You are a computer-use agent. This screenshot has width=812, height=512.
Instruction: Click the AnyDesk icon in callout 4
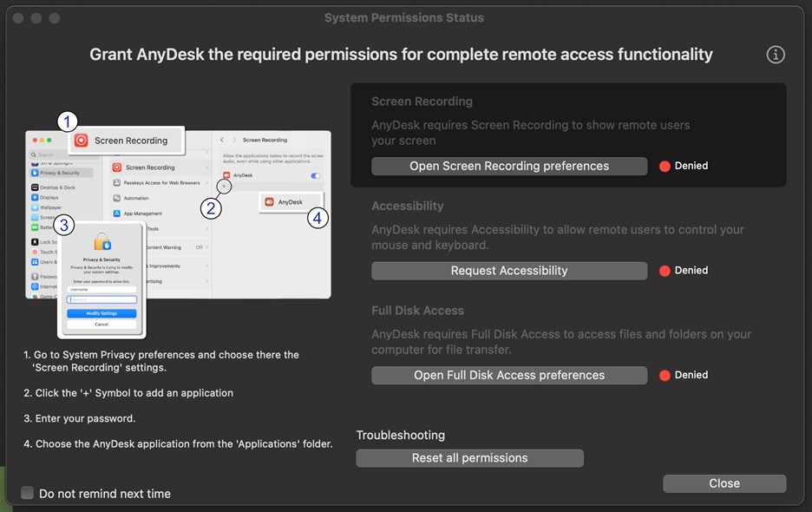(269, 201)
